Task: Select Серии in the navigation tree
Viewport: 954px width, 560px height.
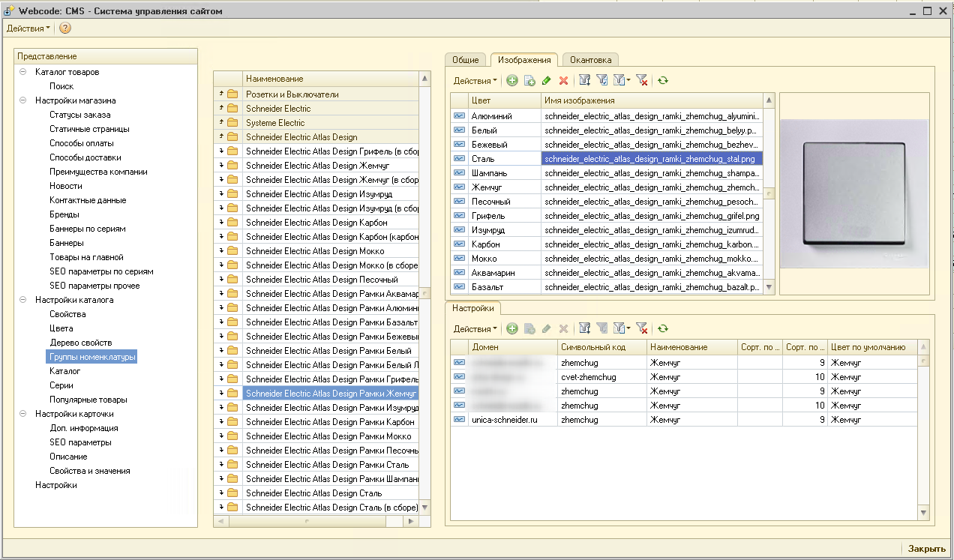Action: [x=61, y=385]
